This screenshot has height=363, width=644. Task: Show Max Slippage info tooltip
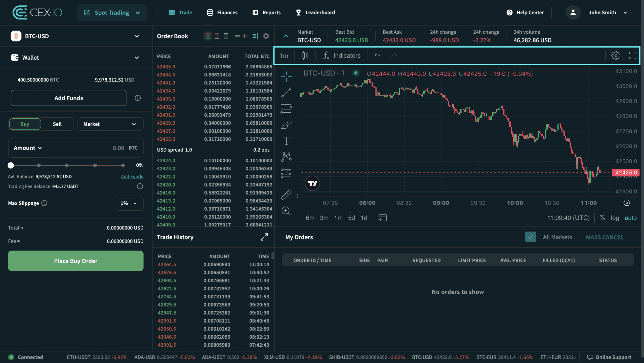coord(44,203)
